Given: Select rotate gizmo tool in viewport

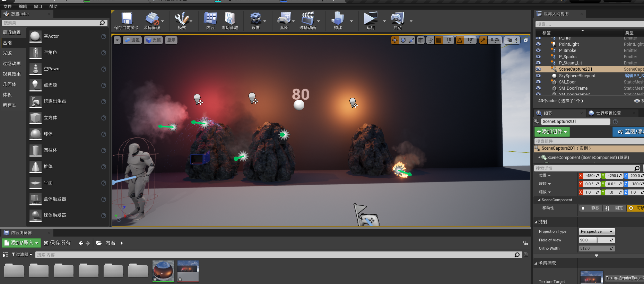Looking at the screenshot, I should point(403,40).
